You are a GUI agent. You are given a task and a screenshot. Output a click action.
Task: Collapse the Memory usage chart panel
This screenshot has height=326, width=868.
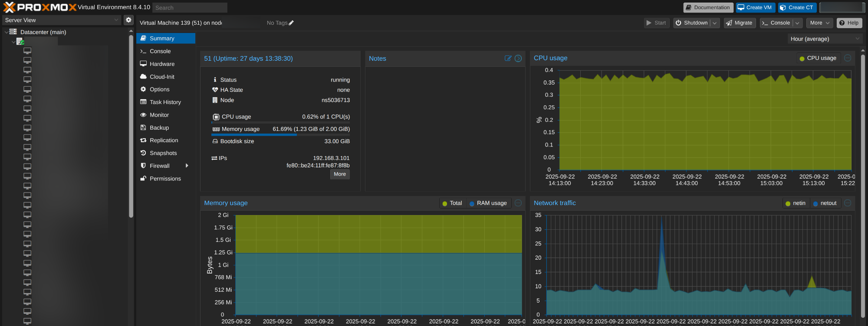pyautogui.click(x=518, y=203)
